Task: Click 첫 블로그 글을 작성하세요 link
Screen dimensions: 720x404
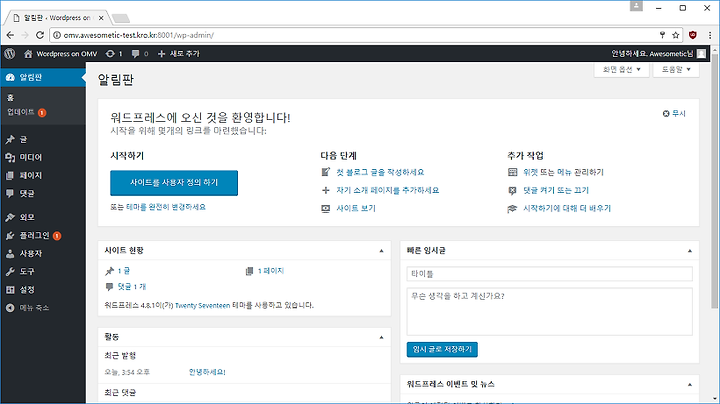Action: [380, 172]
